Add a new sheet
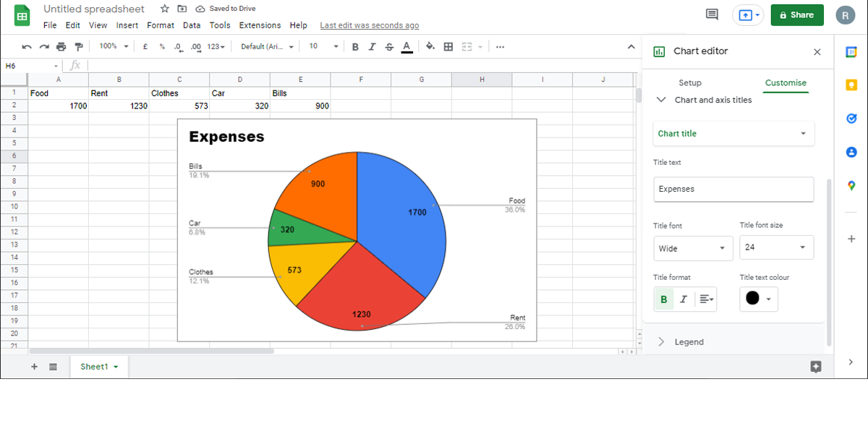 click(x=34, y=367)
